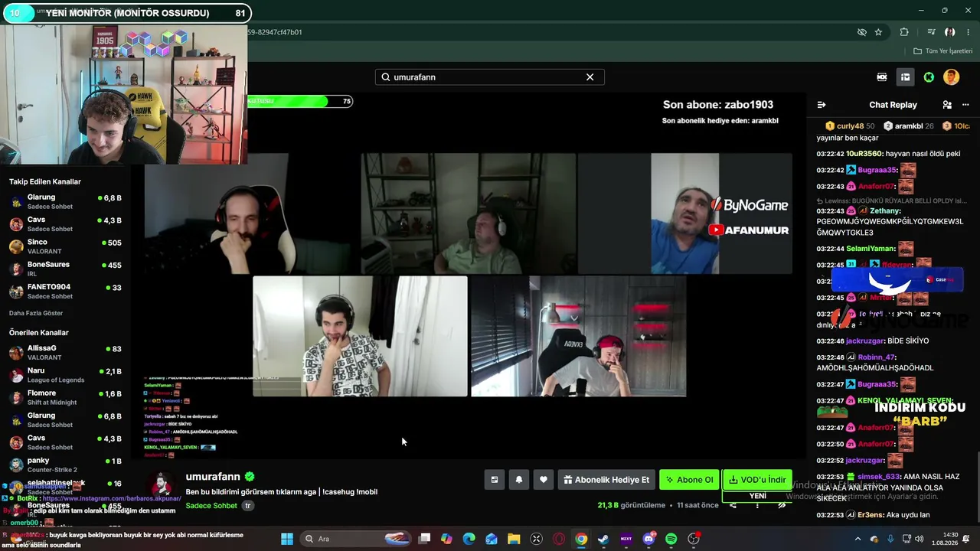
Task: Open Sinco channel in followed list
Action: [x=65, y=246]
